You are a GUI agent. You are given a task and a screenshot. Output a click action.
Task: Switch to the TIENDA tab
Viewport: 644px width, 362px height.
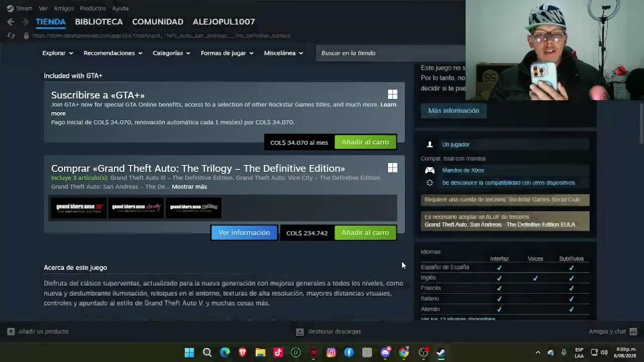click(50, 22)
